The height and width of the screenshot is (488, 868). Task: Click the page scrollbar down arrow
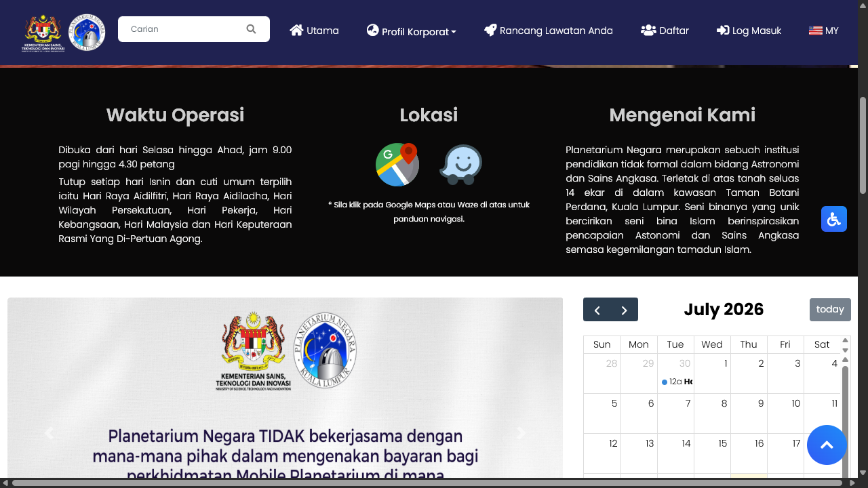click(x=863, y=472)
